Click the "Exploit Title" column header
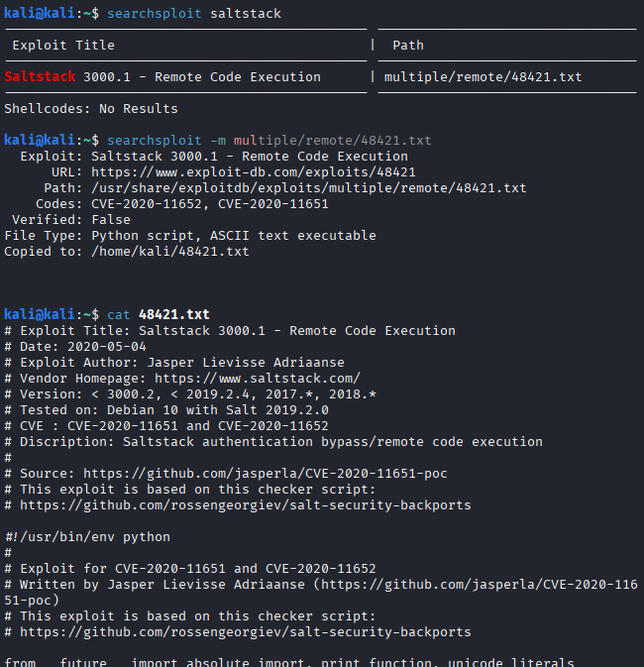Image resolution: width=644 pixels, height=667 pixels. point(63,46)
